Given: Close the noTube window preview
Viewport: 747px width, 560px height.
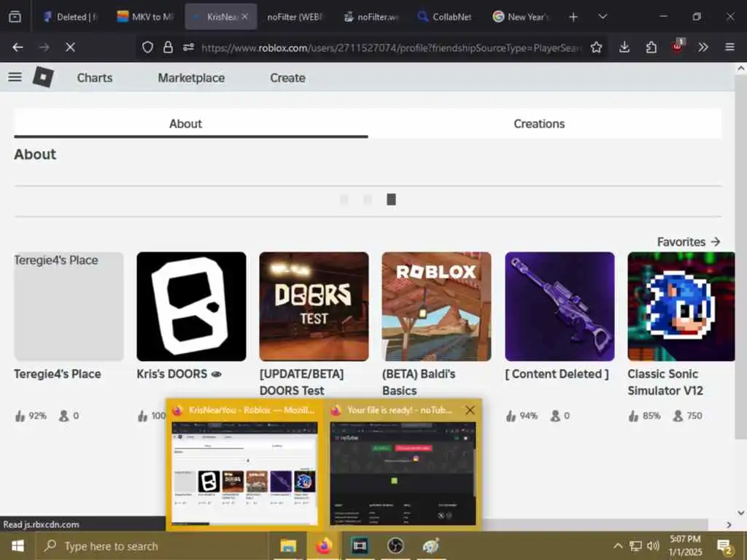Looking at the screenshot, I should tap(470, 410).
